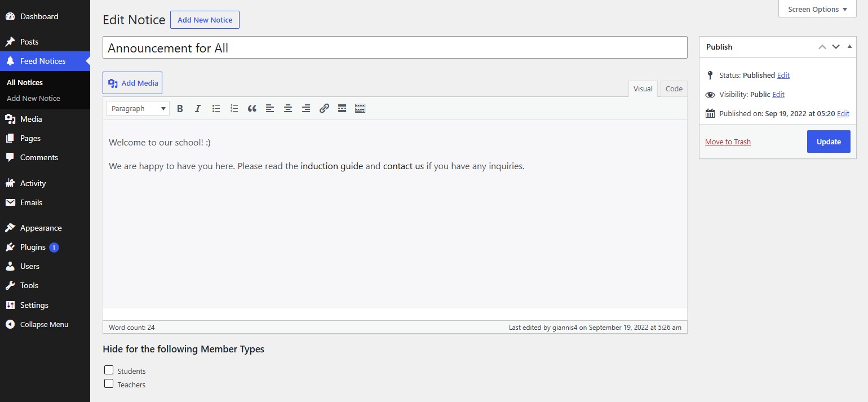Align text center
This screenshot has width=868, height=402.
[x=288, y=108]
